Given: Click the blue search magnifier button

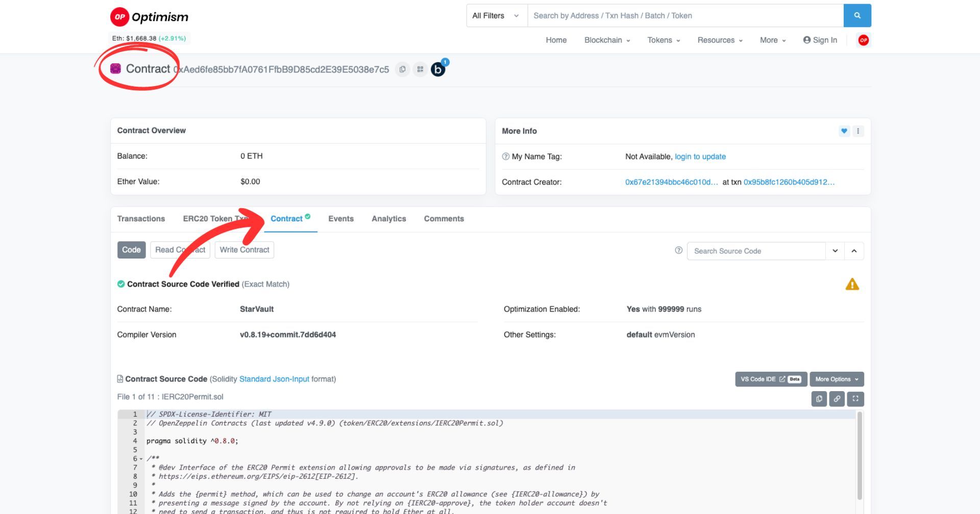Looking at the screenshot, I should point(857,16).
